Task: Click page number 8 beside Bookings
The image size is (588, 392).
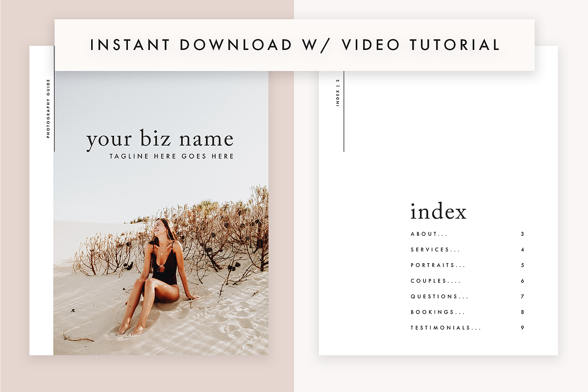Action: 523,313
